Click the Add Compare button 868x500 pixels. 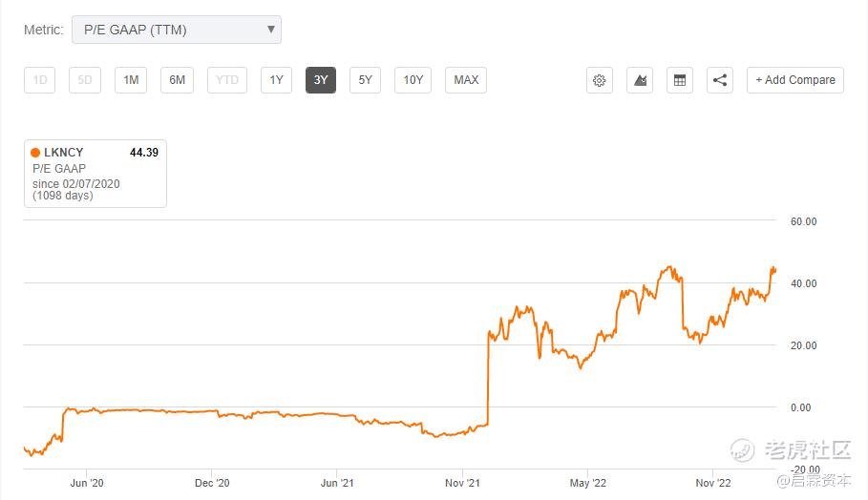(795, 80)
